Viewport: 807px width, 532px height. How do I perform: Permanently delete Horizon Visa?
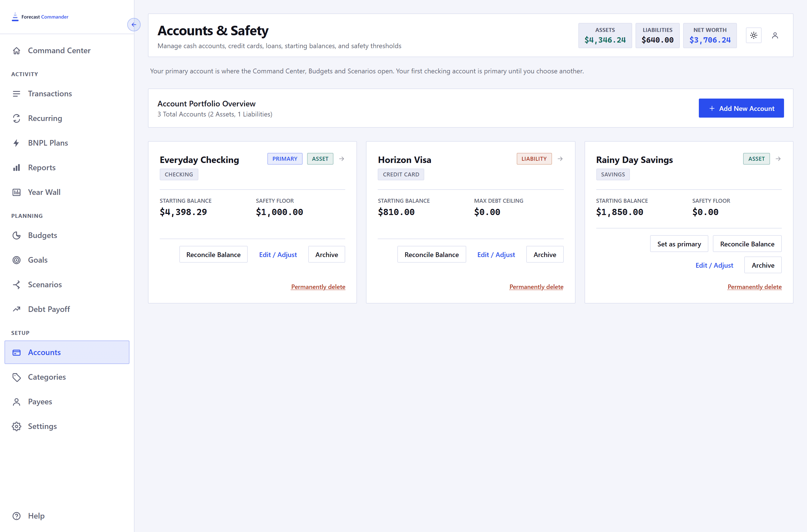pos(536,287)
